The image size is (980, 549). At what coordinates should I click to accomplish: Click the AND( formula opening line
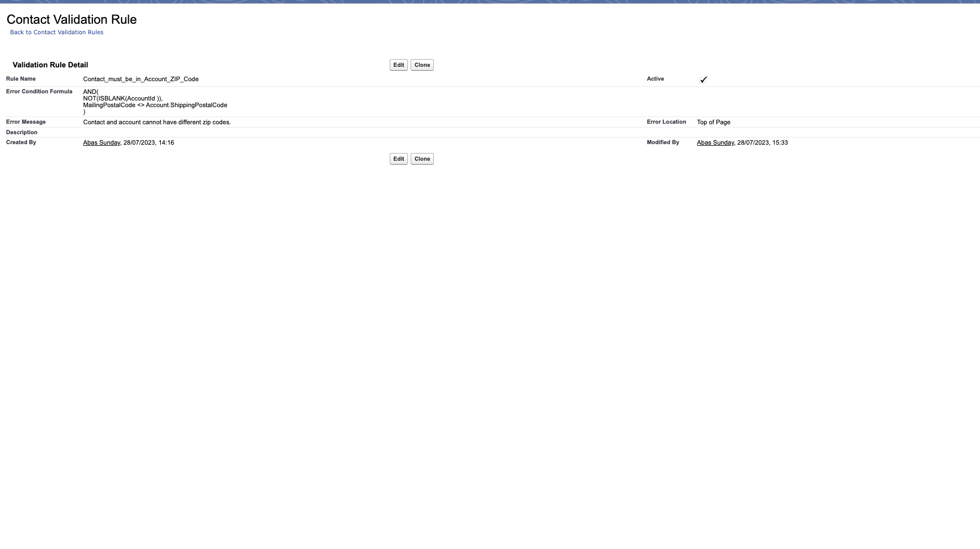[x=91, y=92]
